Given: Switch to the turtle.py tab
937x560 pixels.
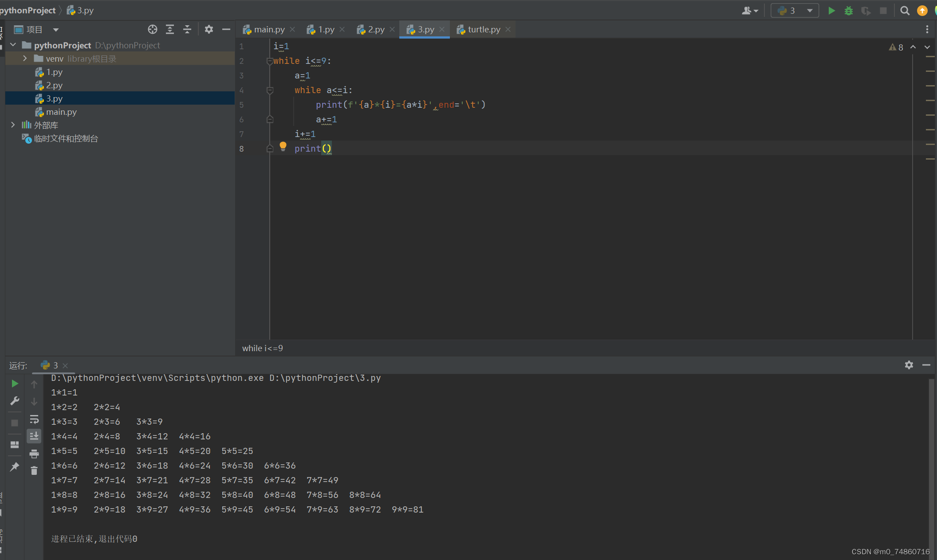Looking at the screenshot, I should point(483,30).
